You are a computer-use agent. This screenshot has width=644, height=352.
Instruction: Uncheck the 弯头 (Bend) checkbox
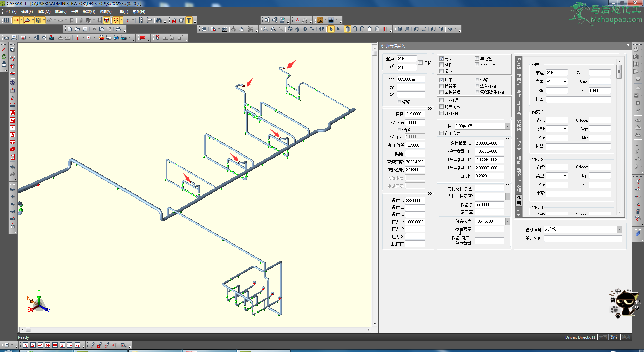(x=442, y=59)
